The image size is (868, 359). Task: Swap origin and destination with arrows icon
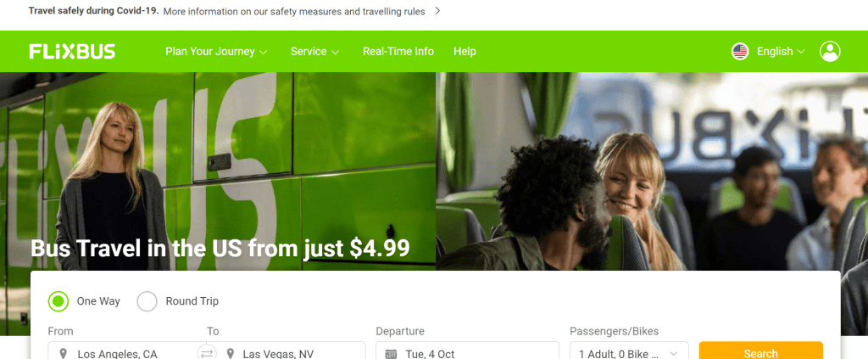(x=207, y=353)
